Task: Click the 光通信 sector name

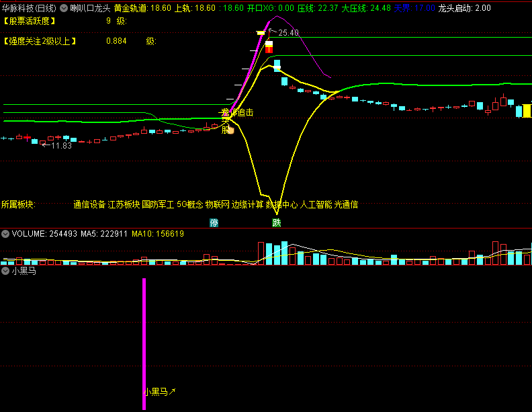Action: 346,204
